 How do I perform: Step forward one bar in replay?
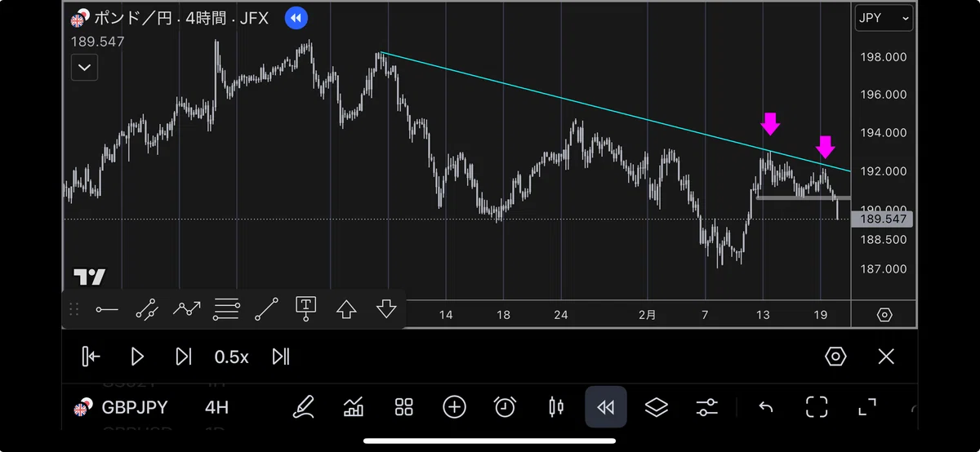(184, 357)
